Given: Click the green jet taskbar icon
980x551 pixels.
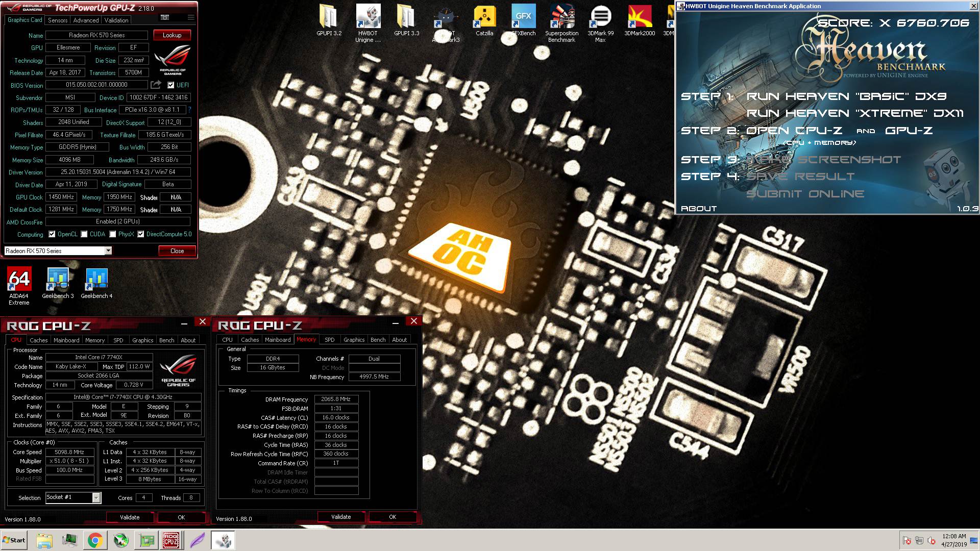Looking at the screenshot, I should pyautogui.click(x=121, y=540).
